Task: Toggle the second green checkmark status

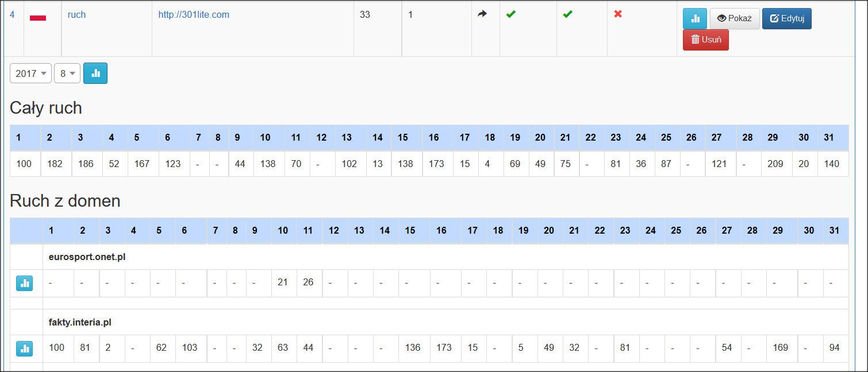Action: 567,14
